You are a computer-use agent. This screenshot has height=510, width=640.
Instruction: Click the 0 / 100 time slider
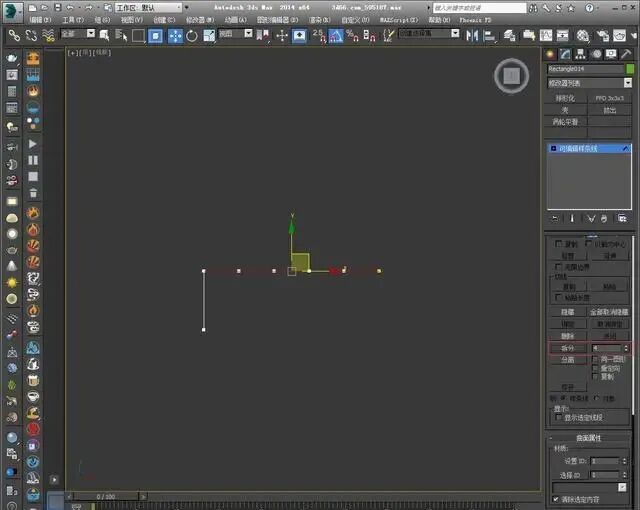(x=106, y=497)
